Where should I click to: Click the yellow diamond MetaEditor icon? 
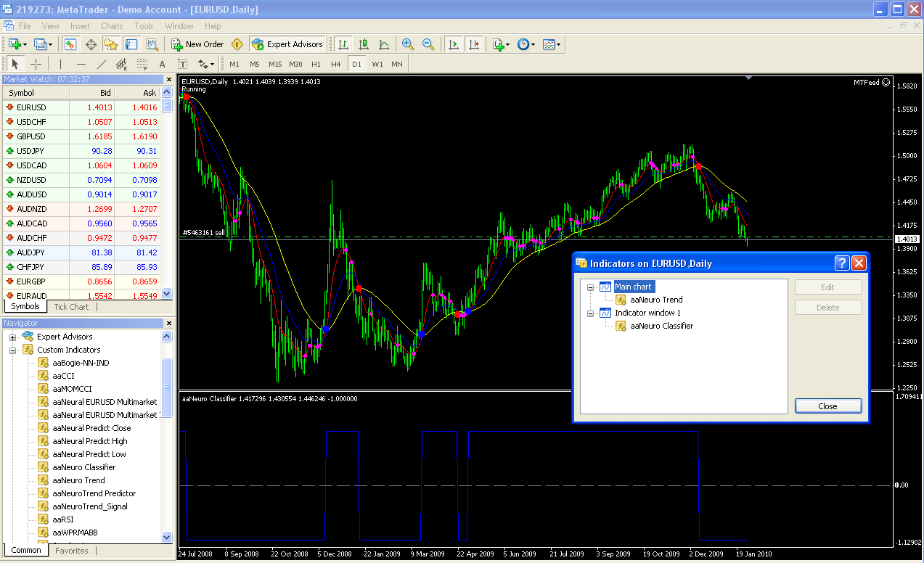(237, 44)
